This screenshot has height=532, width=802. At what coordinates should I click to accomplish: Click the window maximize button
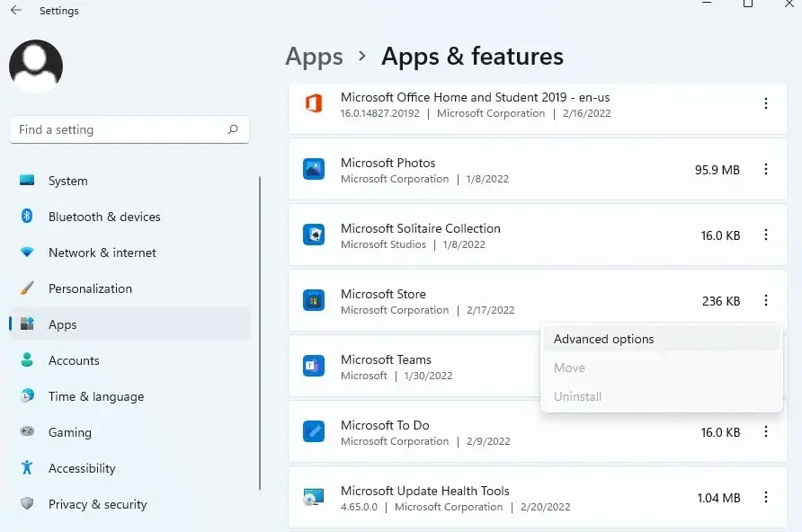(748, 4)
